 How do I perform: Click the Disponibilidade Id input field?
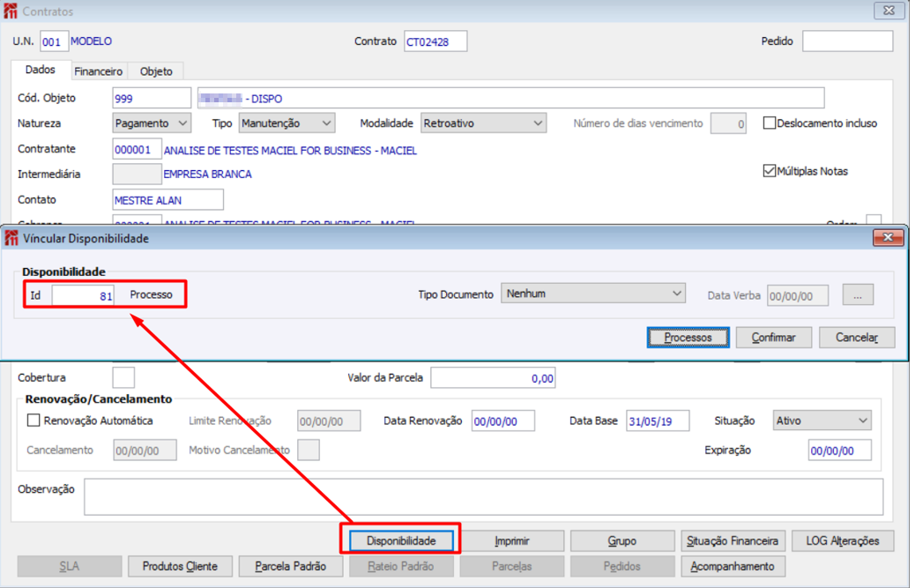point(83,295)
